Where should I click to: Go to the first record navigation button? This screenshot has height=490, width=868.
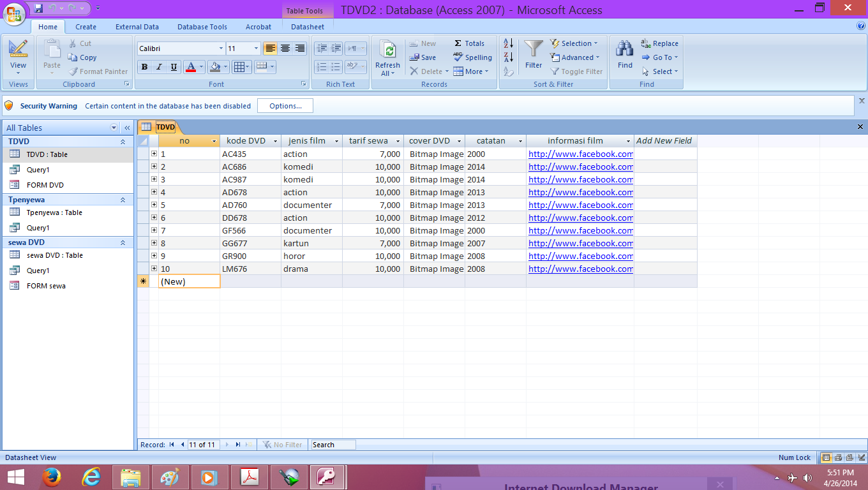tap(172, 445)
